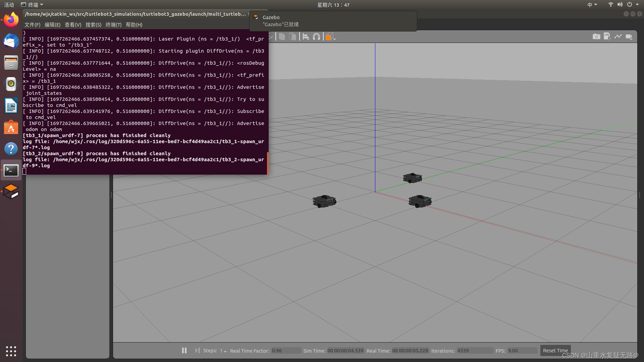The image size is (644, 362).
Task: Open the Plot graph icon in Gazebo
Action: [x=618, y=37]
